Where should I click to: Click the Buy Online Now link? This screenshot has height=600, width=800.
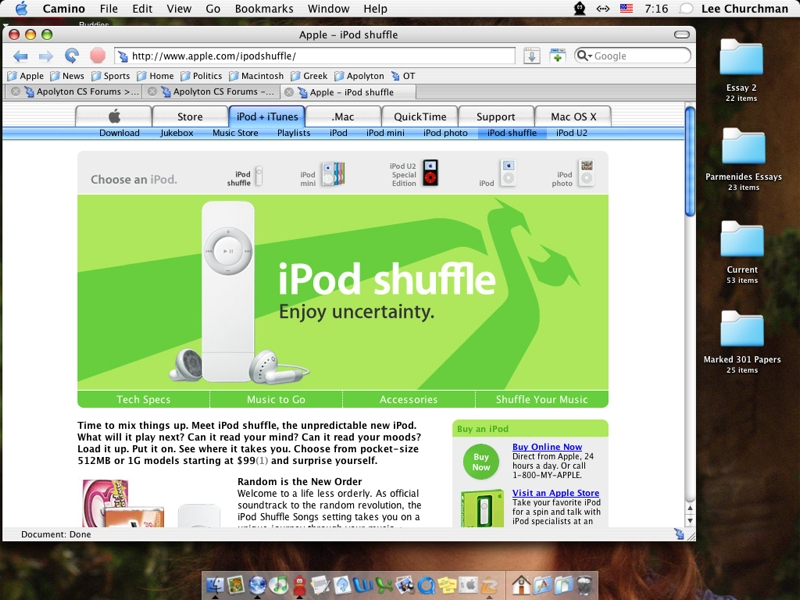point(546,447)
